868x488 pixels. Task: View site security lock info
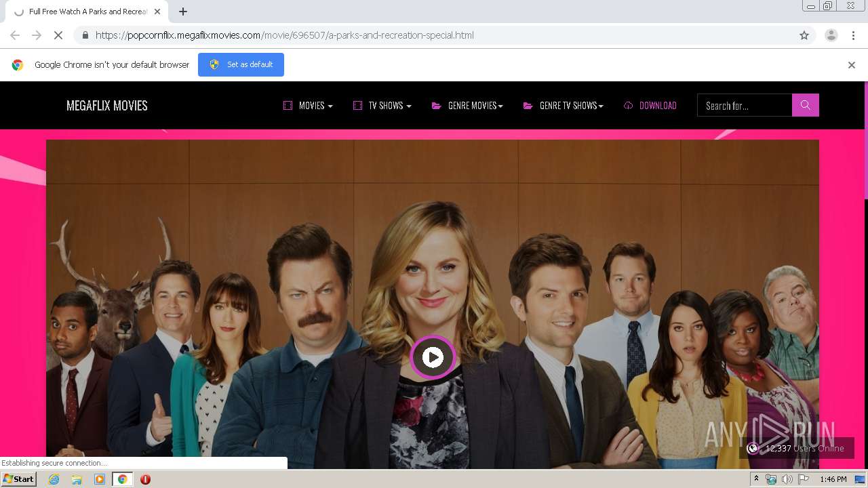[85, 35]
